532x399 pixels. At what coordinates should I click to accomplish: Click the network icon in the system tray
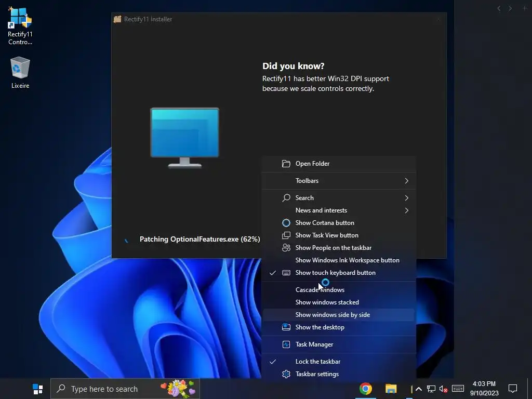click(x=431, y=389)
